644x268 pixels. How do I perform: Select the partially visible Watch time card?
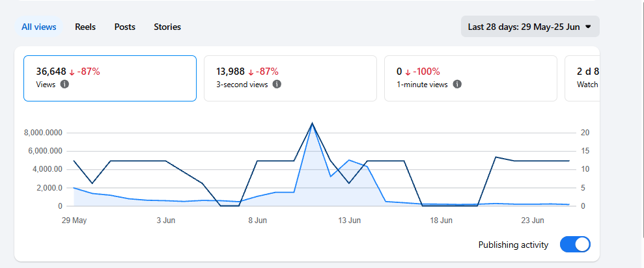click(x=582, y=78)
